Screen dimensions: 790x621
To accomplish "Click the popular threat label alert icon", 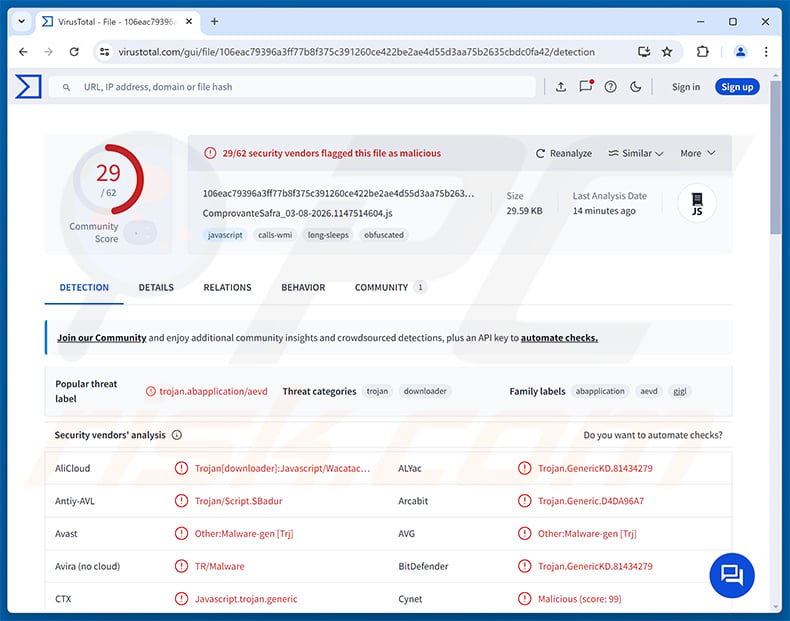I will (151, 391).
